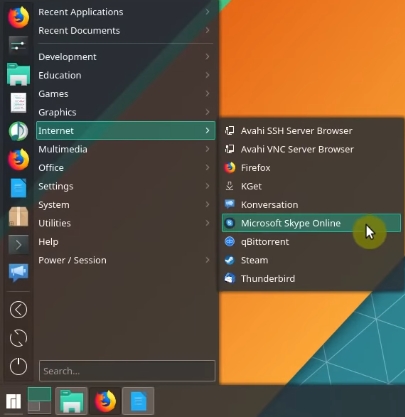The height and width of the screenshot is (417, 405).
Task: Launch Thunderbird mail client
Action: pyautogui.click(x=311, y=279)
